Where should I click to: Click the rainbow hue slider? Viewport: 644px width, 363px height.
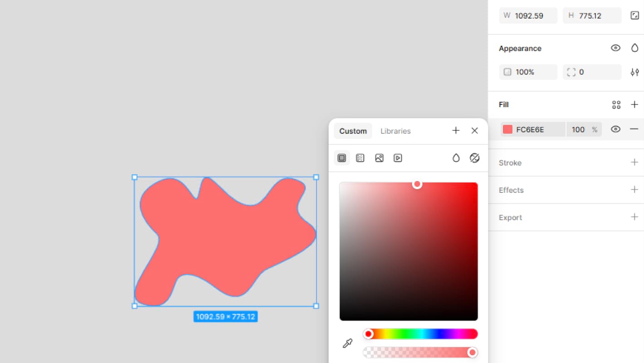[420, 334]
